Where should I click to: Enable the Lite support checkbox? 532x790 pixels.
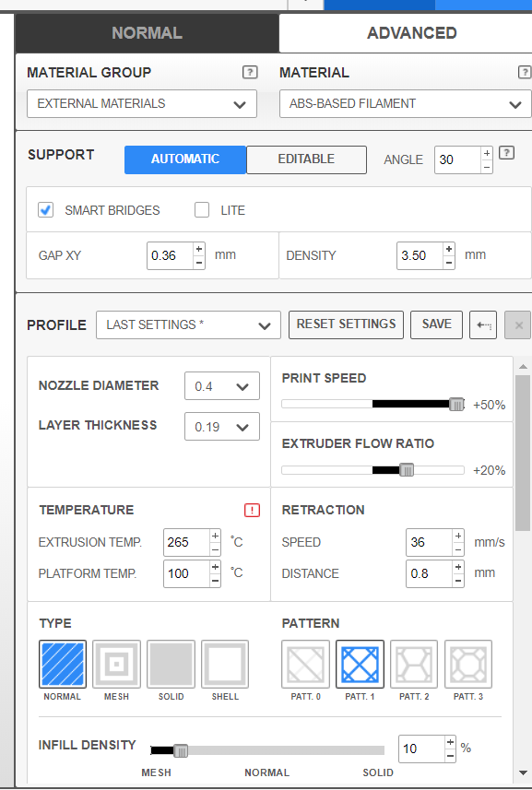click(x=202, y=209)
